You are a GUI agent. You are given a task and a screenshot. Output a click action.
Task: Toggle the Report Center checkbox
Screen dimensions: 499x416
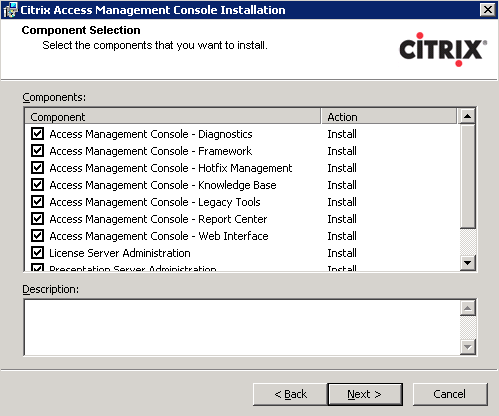tap(37, 219)
